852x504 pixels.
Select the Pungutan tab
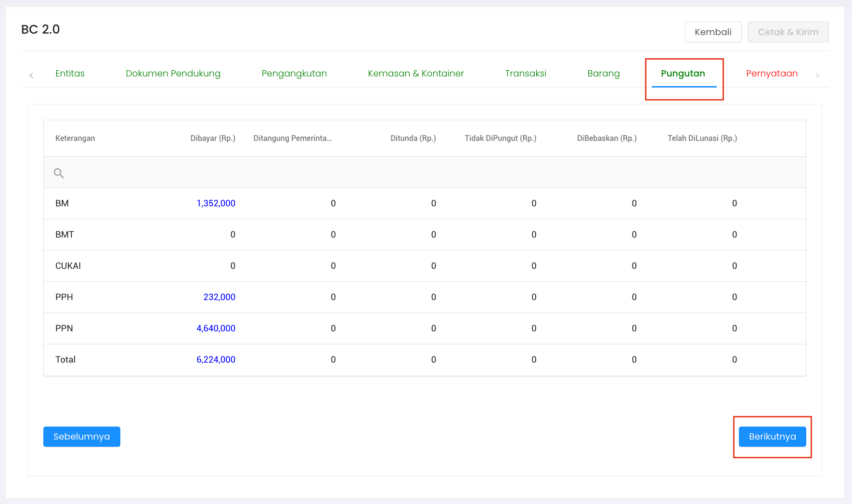683,74
